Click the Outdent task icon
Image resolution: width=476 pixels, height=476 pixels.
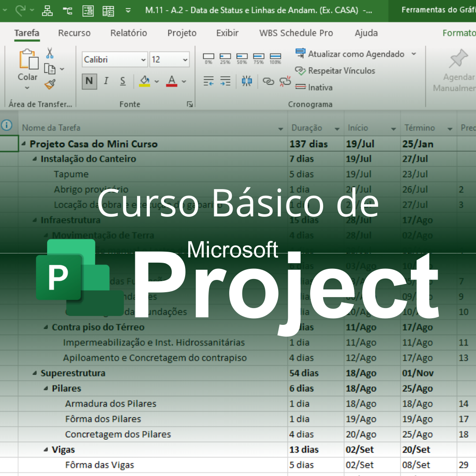click(x=208, y=81)
